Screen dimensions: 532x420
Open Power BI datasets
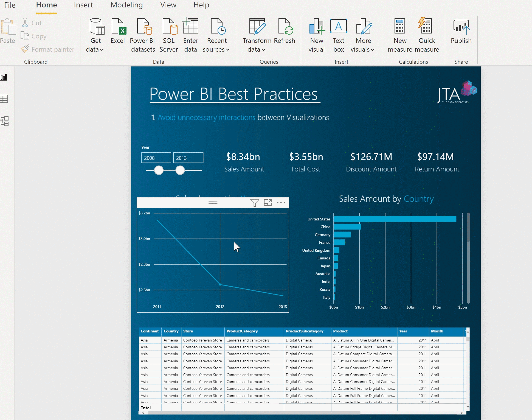click(143, 35)
